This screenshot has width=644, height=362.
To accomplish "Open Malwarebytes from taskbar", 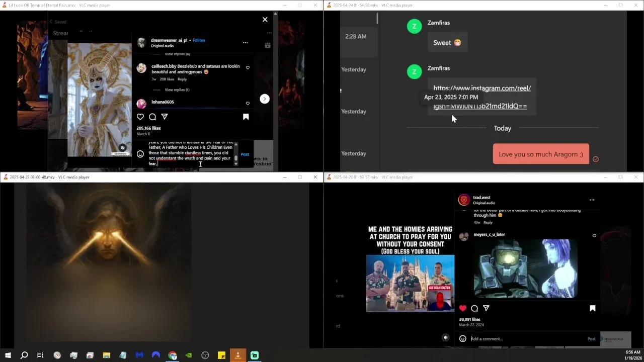I will coord(139,355).
